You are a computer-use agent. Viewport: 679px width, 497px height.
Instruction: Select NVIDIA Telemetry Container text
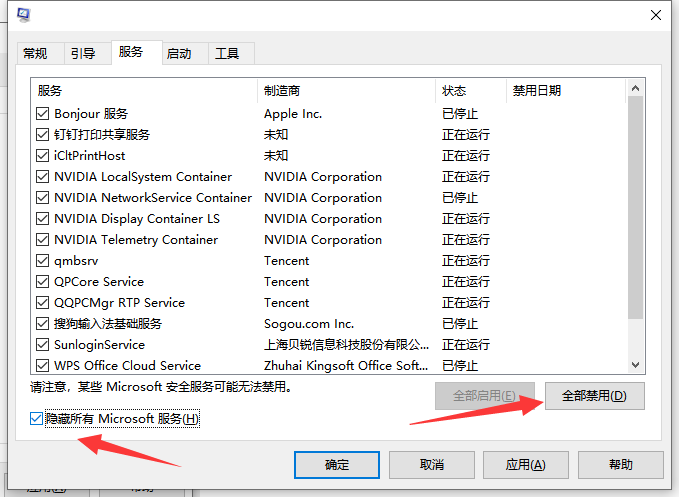tap(136, 239)
